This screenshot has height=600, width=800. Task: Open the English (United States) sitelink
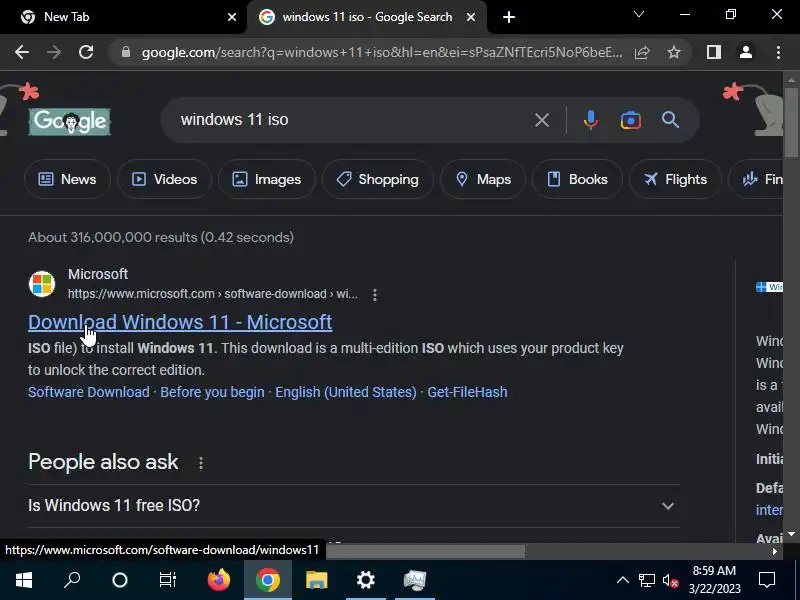[346, 392]
